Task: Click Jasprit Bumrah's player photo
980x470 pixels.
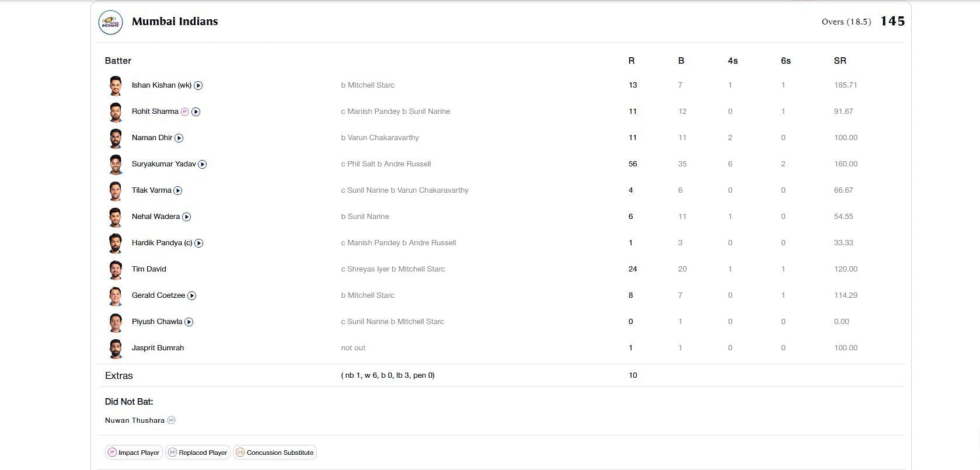Action: tap(116, 349)
